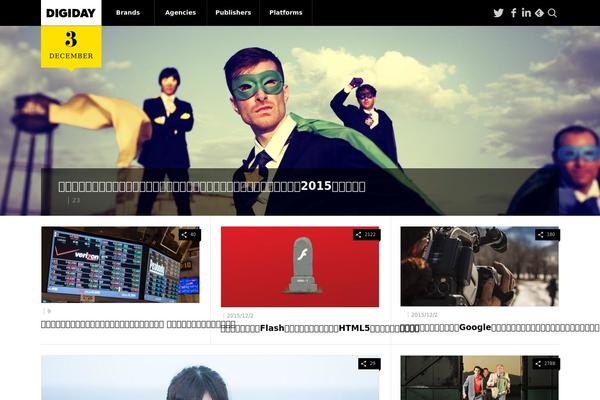Click the 2015/12/2 date under Flash image
This screenshot has width=600, height=400.
[240, 316]
